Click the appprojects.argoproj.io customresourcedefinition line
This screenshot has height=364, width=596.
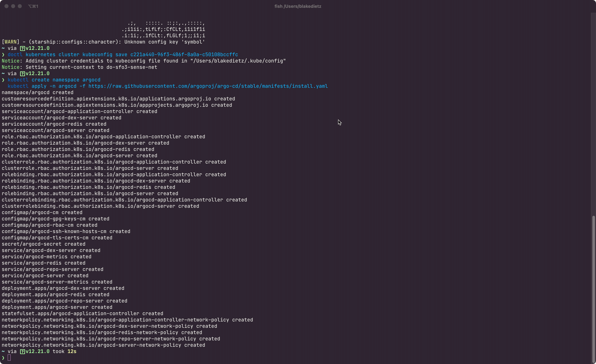(117, 105)
